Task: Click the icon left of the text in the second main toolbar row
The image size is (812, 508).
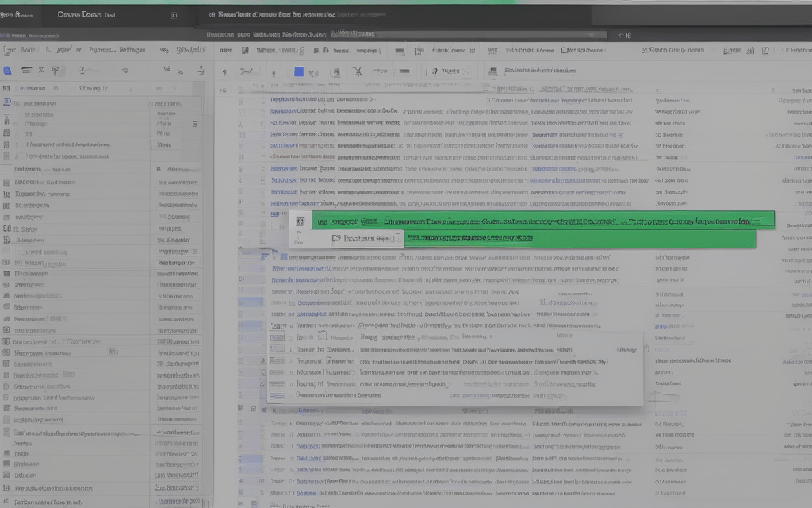Action: (495, 71)
